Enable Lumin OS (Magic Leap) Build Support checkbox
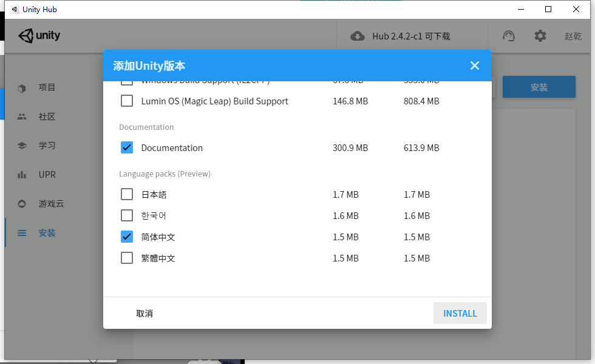This screenshot has width=595, height=364. coord(127,101)
